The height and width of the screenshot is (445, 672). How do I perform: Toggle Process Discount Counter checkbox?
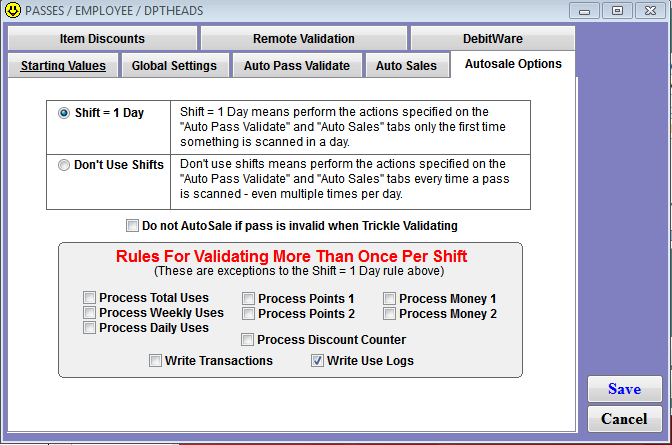point(247,340)
